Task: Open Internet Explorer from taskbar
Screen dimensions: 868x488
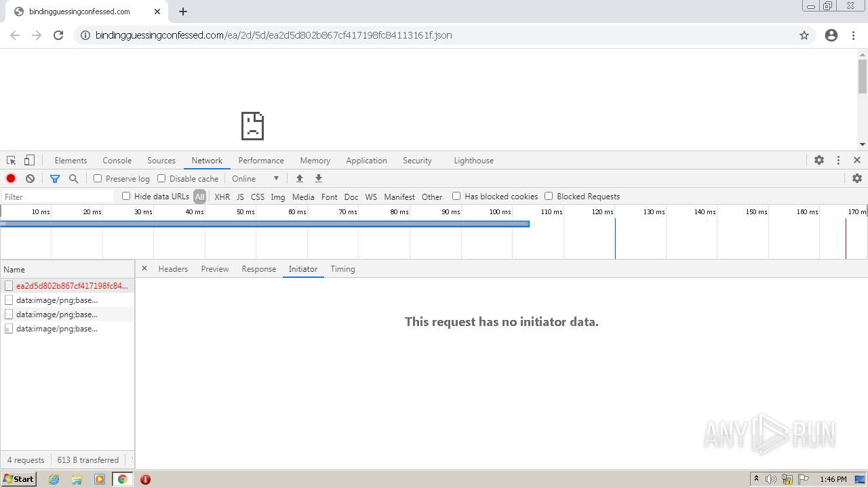Action: (54, 479)
